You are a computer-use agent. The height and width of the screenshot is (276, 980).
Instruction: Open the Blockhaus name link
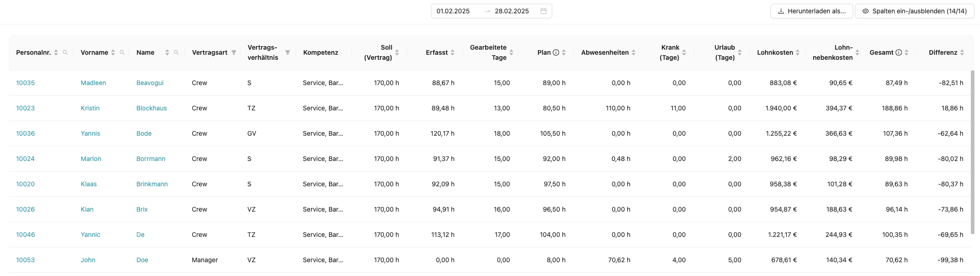152,108
